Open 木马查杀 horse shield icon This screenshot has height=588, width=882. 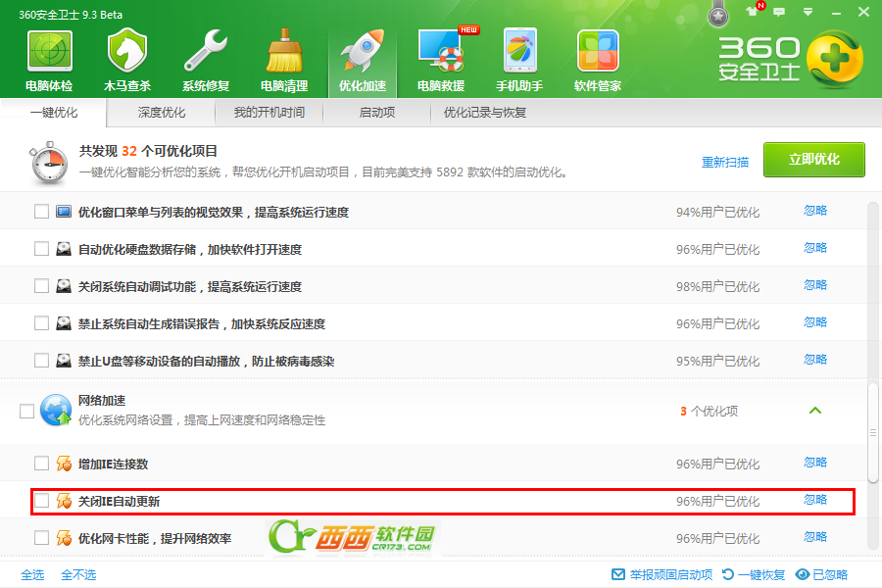point(127,51)
